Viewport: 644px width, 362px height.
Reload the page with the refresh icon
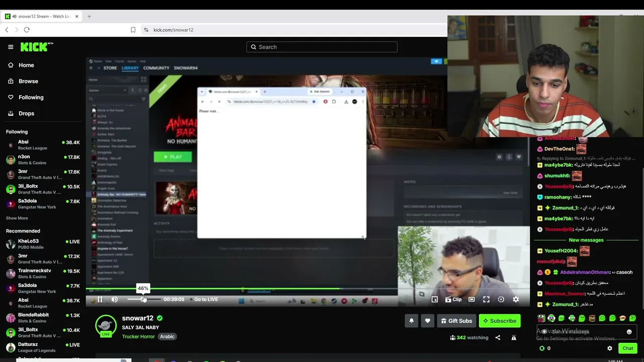coord(27,30)
